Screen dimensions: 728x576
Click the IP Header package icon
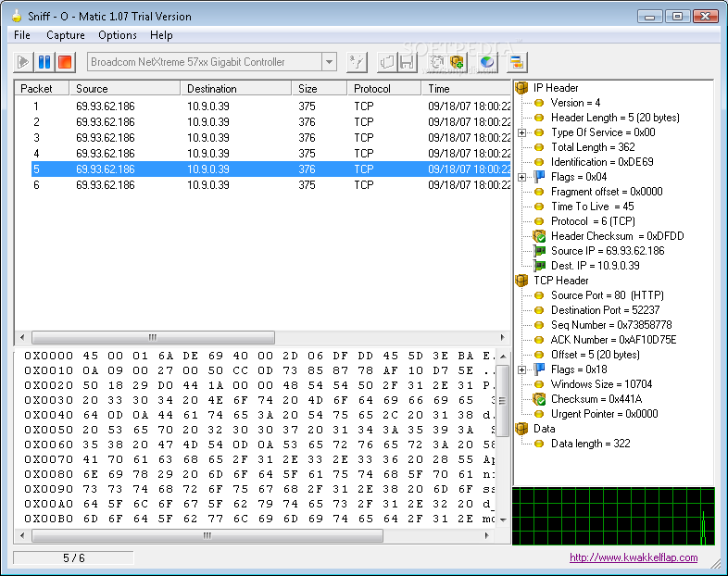tap(521, 88)
